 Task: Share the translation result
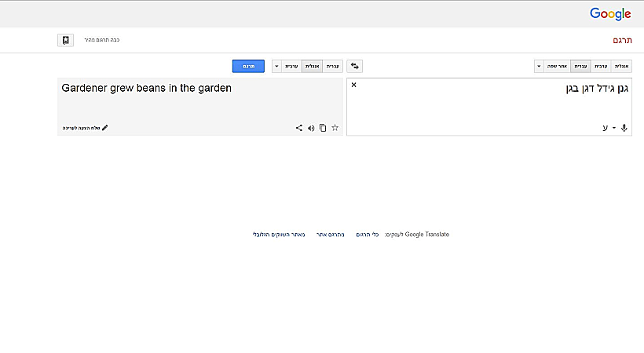tap(299, 128)
